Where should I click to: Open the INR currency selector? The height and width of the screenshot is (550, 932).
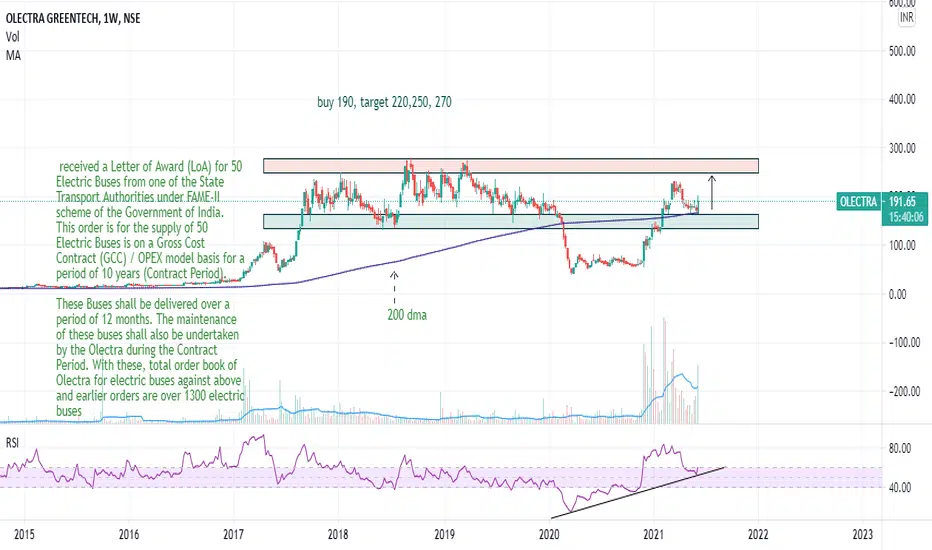point(906,17)
